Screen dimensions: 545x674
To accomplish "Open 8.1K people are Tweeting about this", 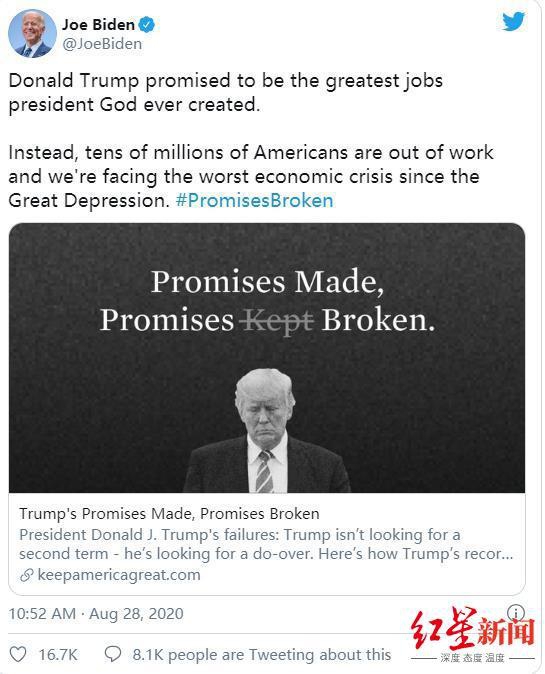I will (262, 655).
